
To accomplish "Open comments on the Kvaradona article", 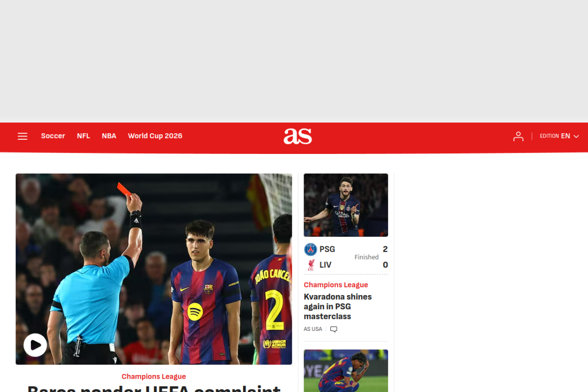I will tap(334, 329).
